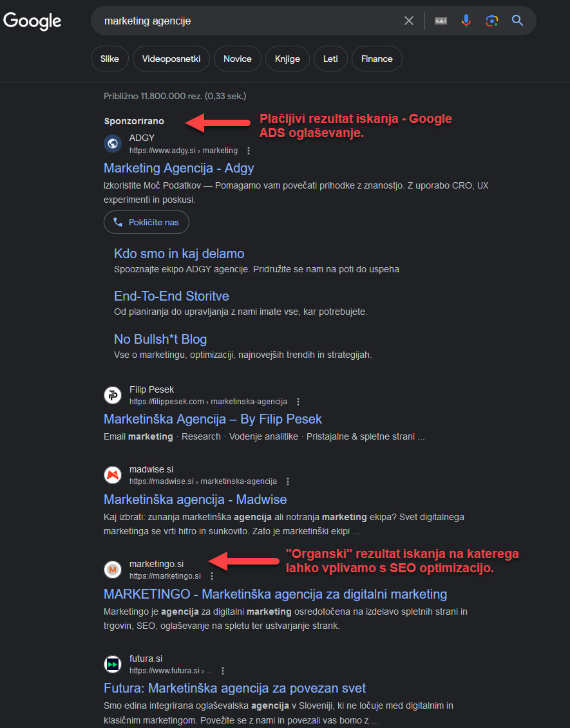Go to Google home via logo

(32, 21)
